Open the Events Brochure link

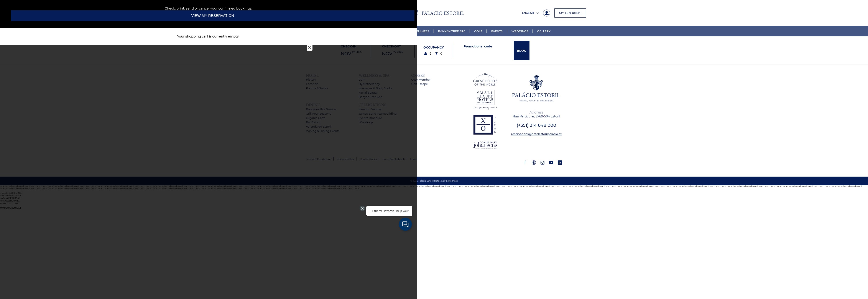(x=370, y=118)
